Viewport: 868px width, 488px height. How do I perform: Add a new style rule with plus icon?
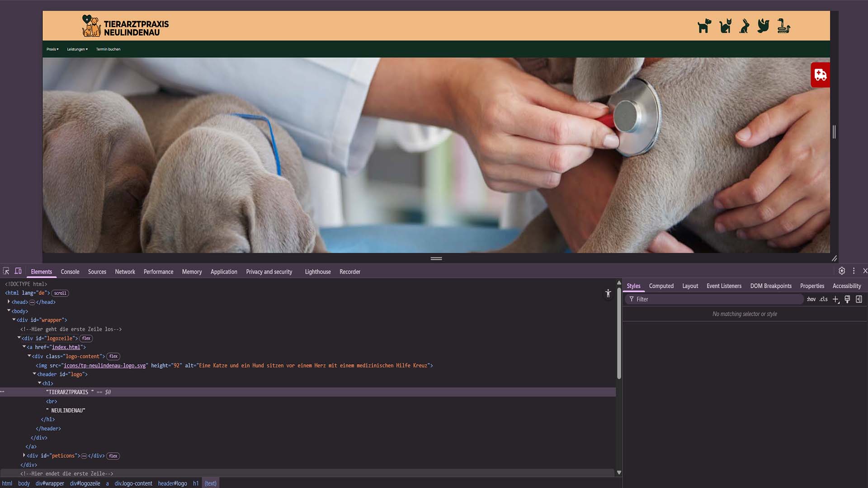(835, 299)
